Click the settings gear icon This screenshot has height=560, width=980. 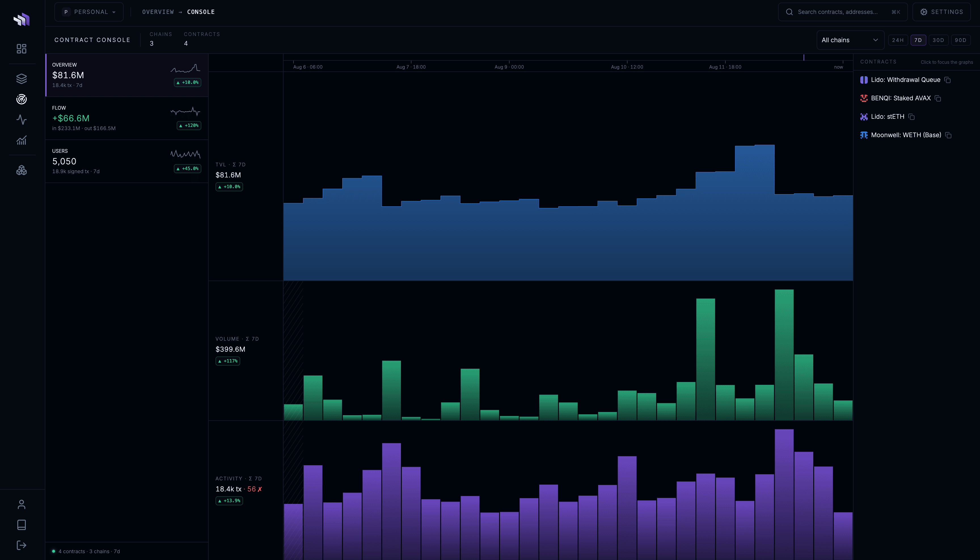[924, 12]
